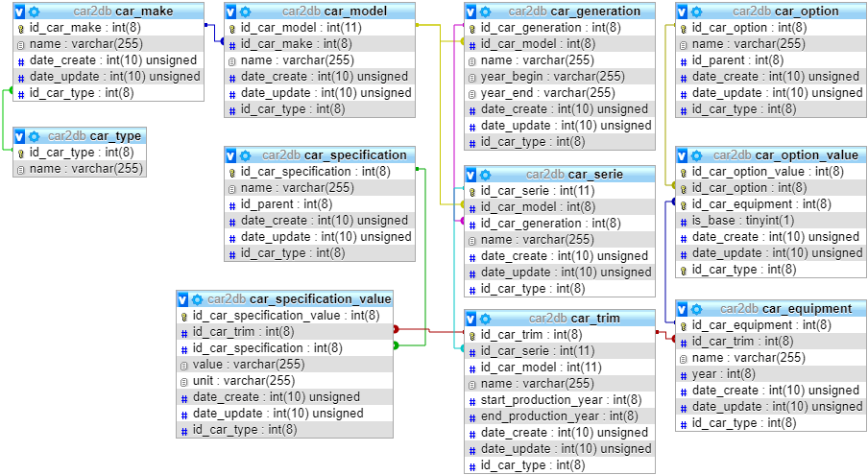Collapse the car_equipment table with its arrow
The image size is (868, 475).
click(683, 309)
